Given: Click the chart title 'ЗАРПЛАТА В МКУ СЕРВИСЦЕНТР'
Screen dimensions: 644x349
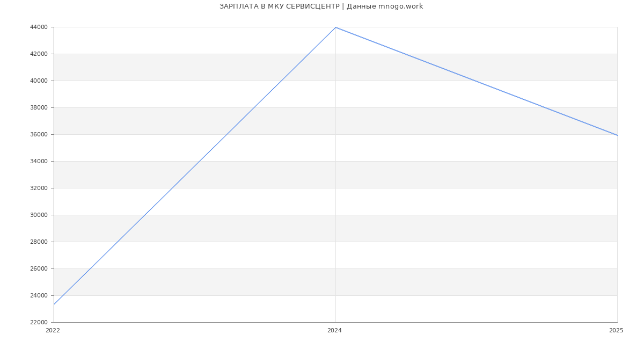Looking at the screenshot, I should click(280, 6).
